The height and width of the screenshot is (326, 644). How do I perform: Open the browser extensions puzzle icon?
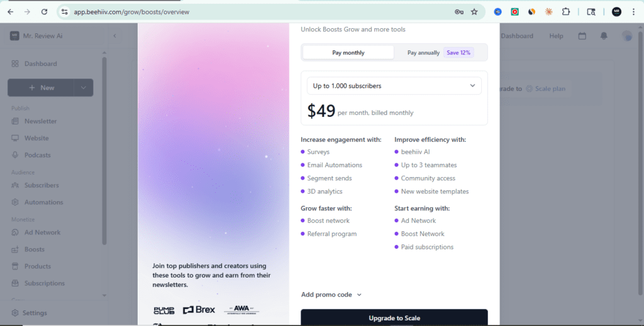point(566,12)
